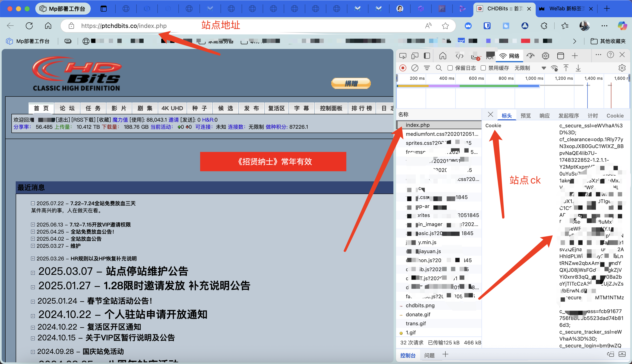Select index.php in the network request list

tap(439, 125)
